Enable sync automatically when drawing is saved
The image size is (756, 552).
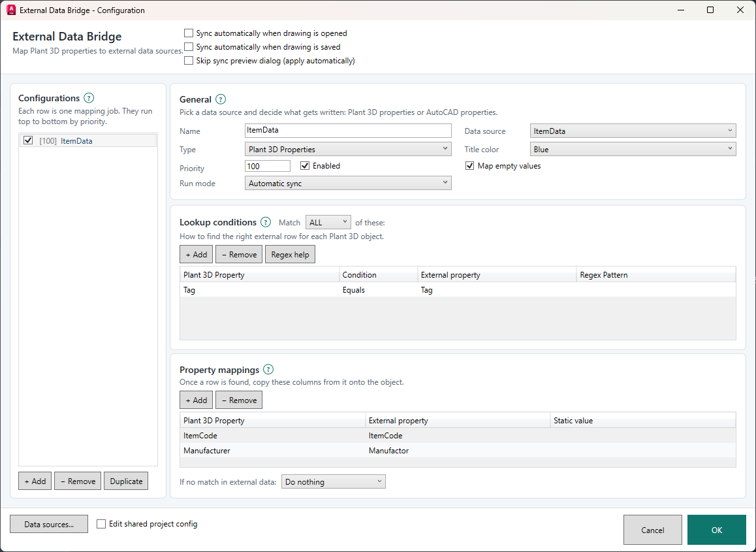pos(189,47)
